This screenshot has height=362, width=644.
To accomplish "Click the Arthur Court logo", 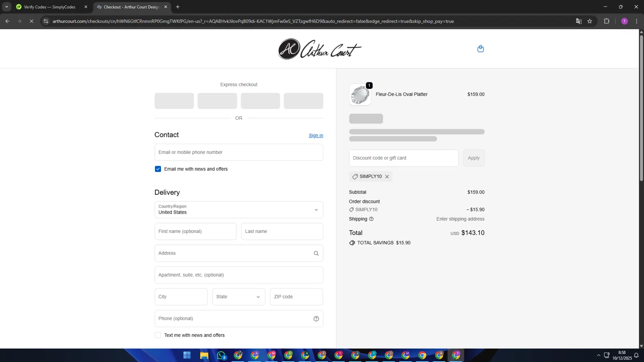I will coord(319,49).
